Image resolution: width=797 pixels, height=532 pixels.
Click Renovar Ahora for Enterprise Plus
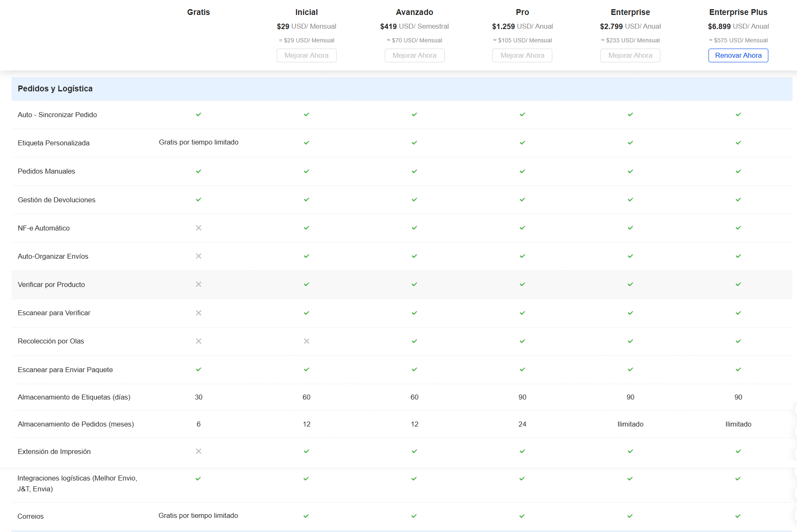pyautogui.click(x=738, y=55)
